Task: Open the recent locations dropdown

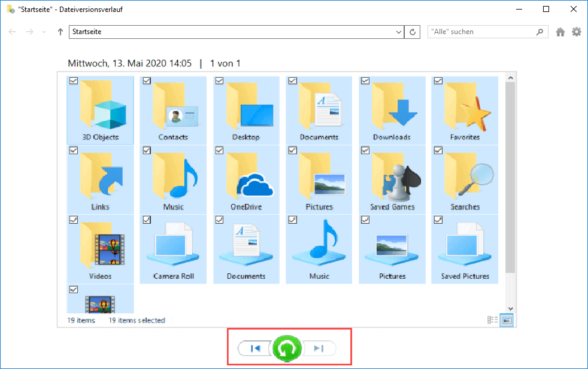Action: coord(44,32)
